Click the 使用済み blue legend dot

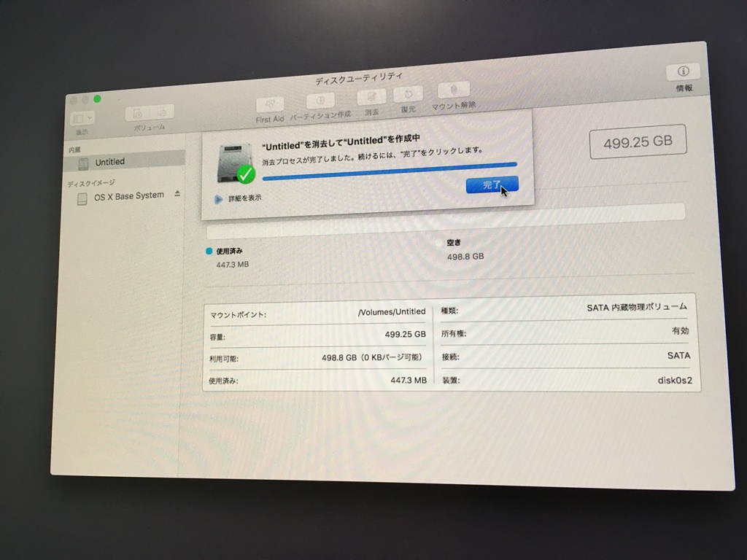tap(209, 251)
